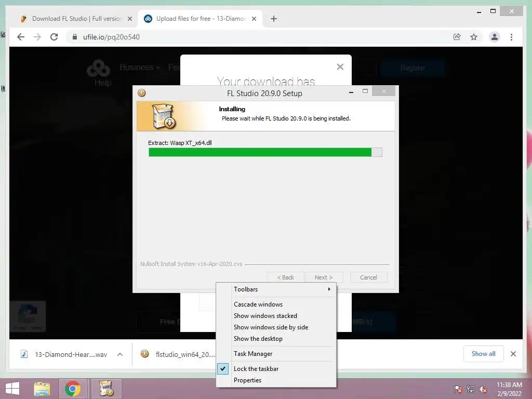Screen dimensions: 532x399
Task: Click the flstudio installer download icon
Action: click(x=145, y=354)
